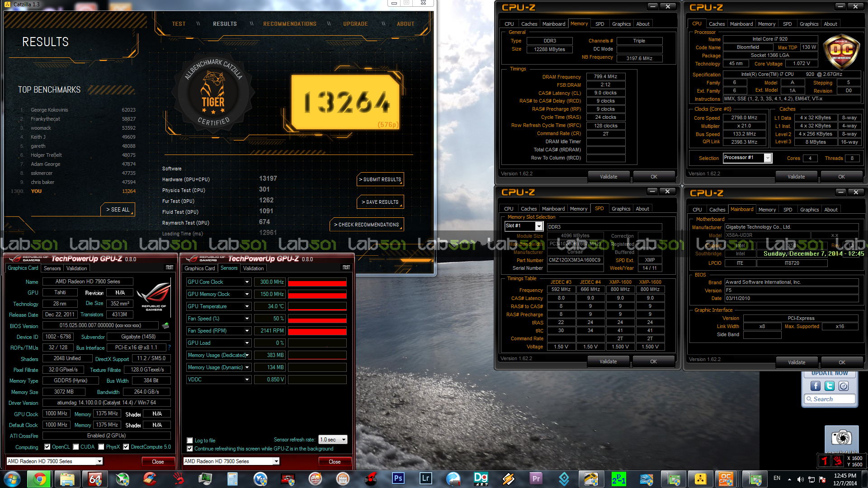The width and height of the screenshot is (868, 488).
Task: Click Close in GPU-Z Graphics Card window
Action: 158,462
